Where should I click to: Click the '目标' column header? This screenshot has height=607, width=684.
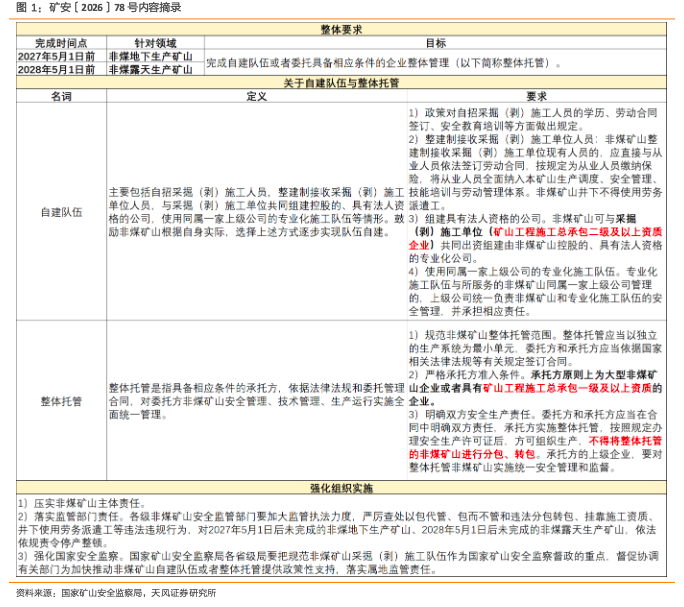pos(435,43)
